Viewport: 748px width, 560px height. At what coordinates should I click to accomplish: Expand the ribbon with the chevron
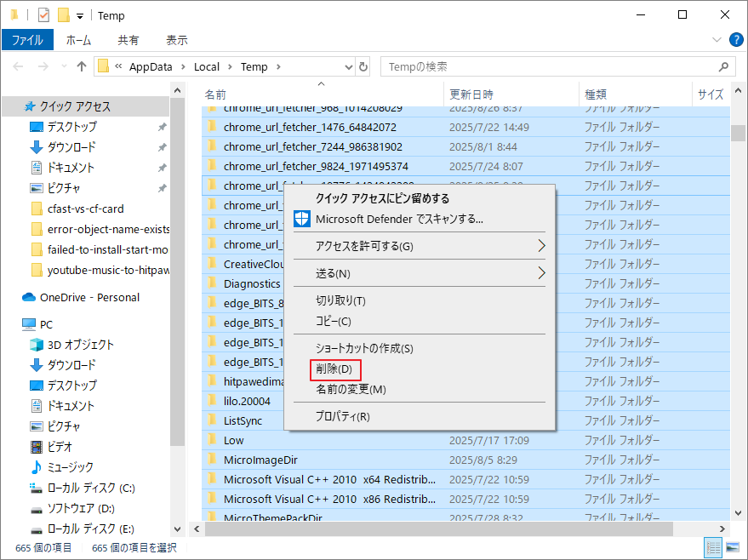[x=717, y=40]
